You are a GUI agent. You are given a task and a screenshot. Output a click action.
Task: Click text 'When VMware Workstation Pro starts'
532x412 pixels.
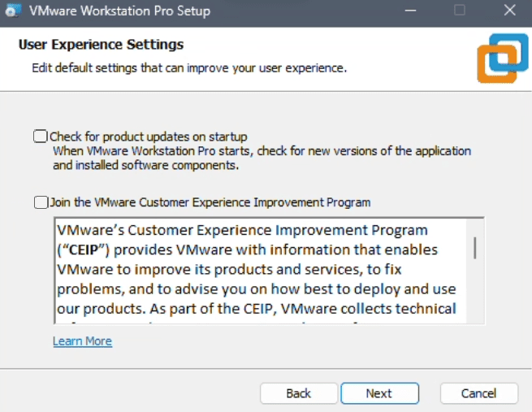click(x=151, y=151)
